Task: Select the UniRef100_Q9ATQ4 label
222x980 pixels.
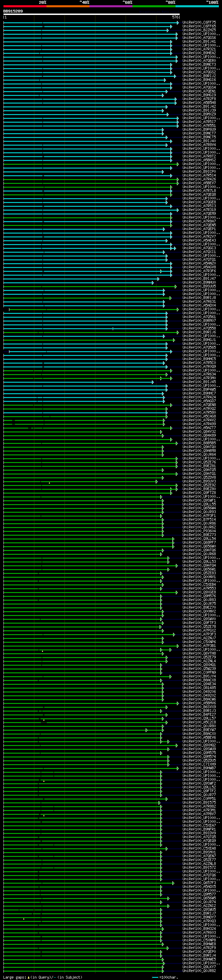Action: (199, 566)
